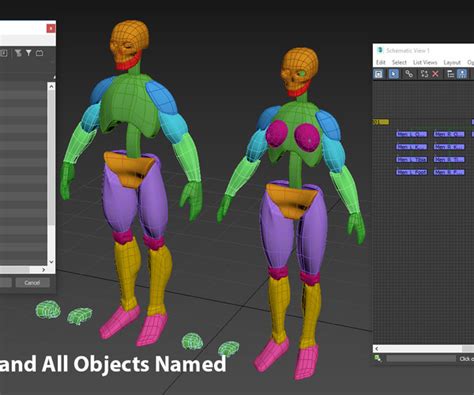Click the Hierarchy Mode icon in Schematic toolbar
This screenshot has height=395, width=474.
click(x=450, y=74)
